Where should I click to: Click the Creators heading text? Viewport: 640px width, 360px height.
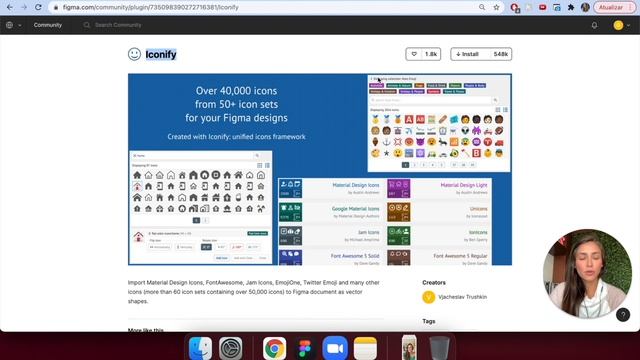434,282
